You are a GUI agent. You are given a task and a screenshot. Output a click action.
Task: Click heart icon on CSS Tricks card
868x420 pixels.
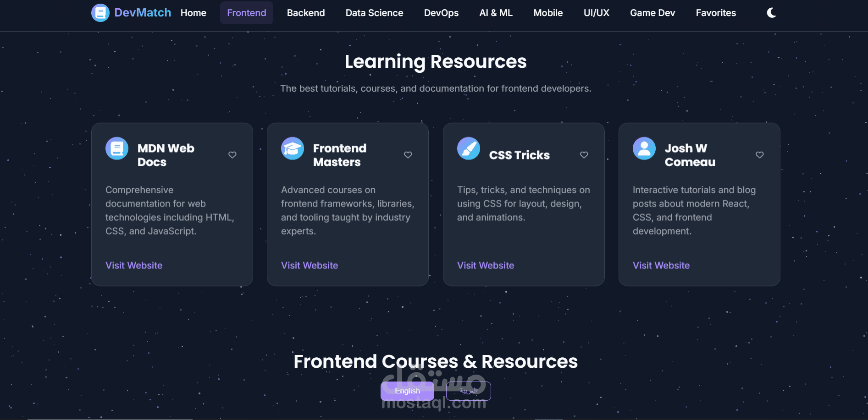pyautogui.click(x=584, y=155)
